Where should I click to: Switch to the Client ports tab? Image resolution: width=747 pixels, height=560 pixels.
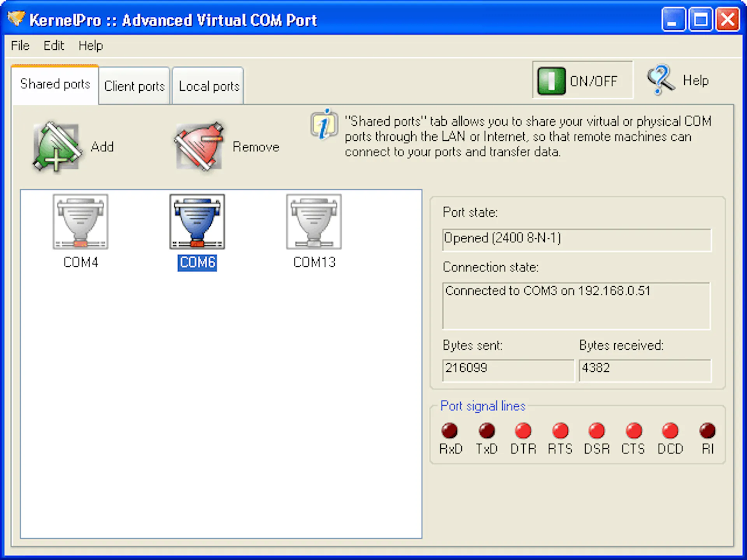click(135, 86)
